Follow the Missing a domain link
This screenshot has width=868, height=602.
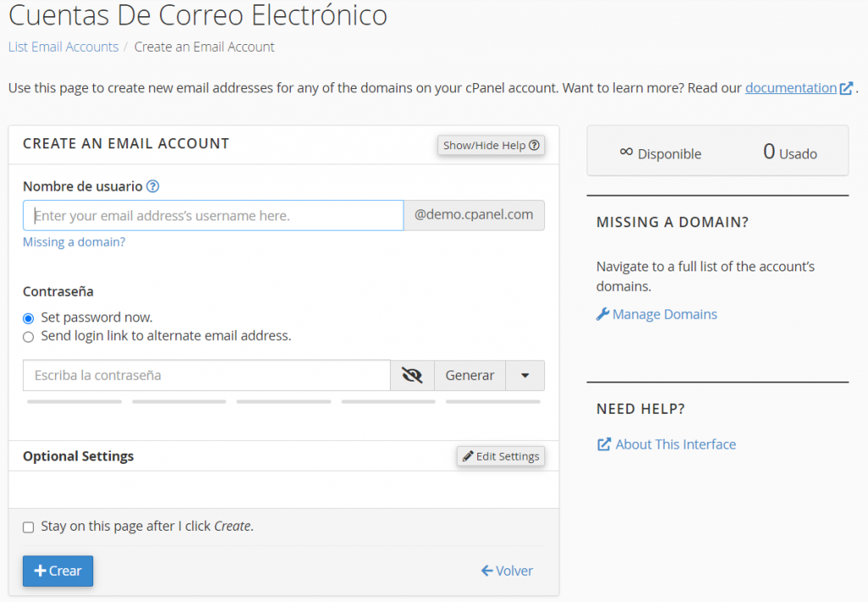click(74, 242)
